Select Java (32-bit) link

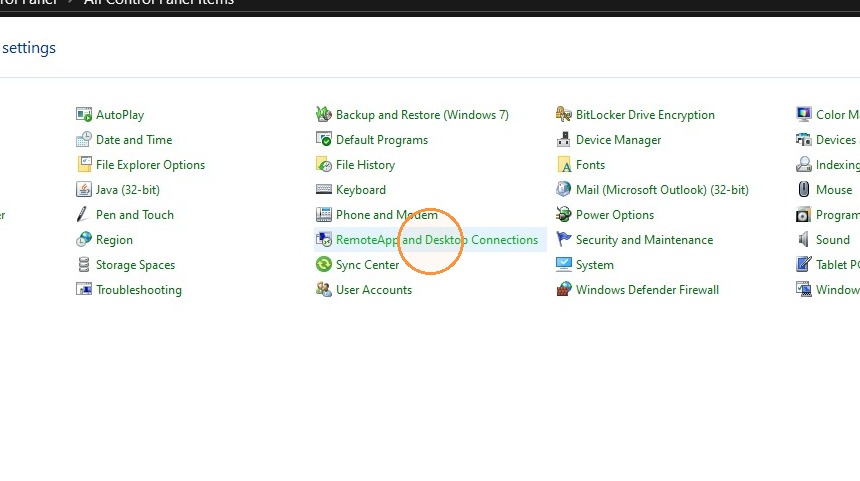tap(128, 190)
